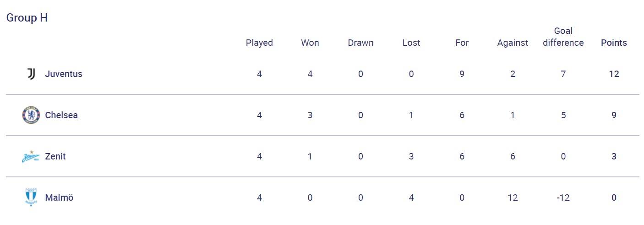The height and width of the screenshot is (225, 644).
Task: Click the Against column header
Action: pyautogui.click(x=513, y=43)
